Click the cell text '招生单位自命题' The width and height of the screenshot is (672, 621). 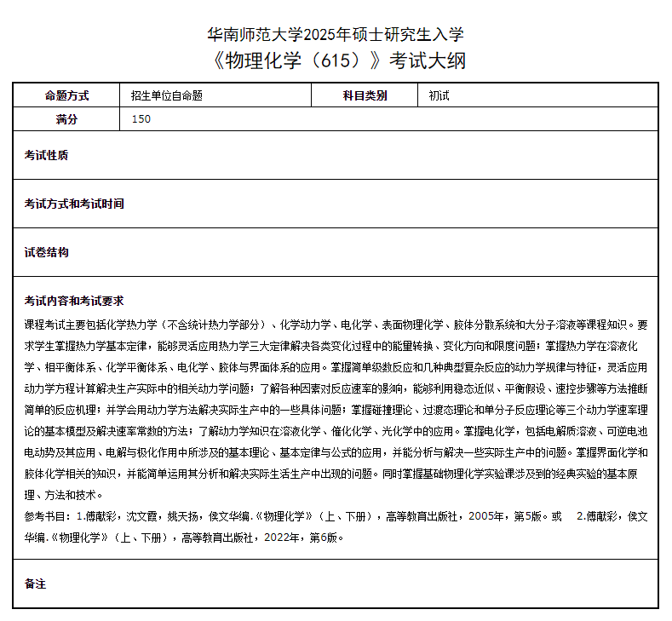pyautogui.click(x=167, y=95)
